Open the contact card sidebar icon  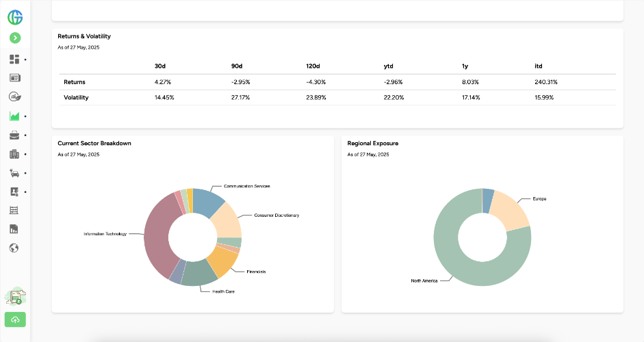(14, 192)
